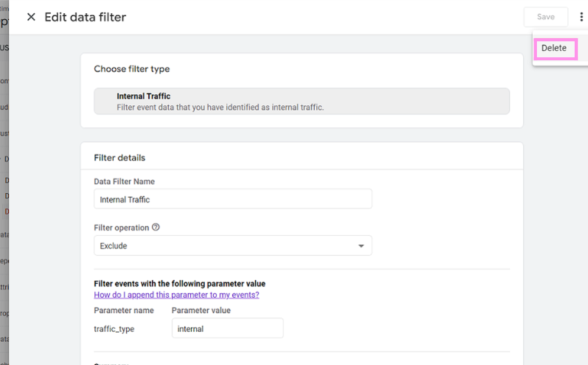This screenshot has height=365, width=588.
Task: Click the 'Filter operation' label text
Action: (x=121, y=227)
